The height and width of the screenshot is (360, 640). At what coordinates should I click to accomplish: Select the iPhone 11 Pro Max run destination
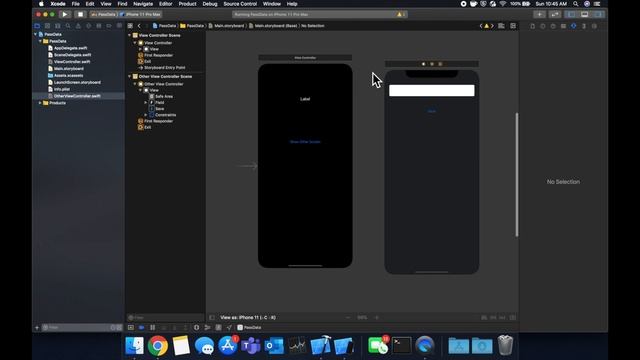(x=143, y=14)
